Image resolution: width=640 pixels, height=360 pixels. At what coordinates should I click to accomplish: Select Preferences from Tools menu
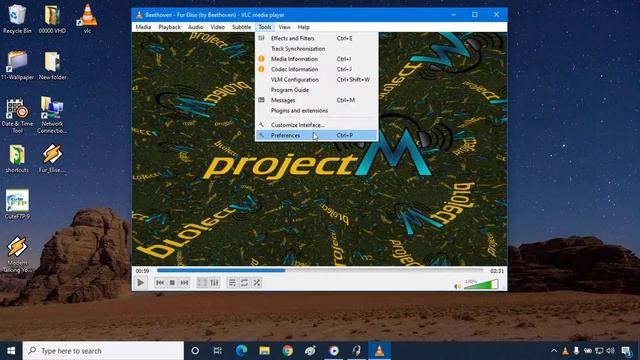316,135
